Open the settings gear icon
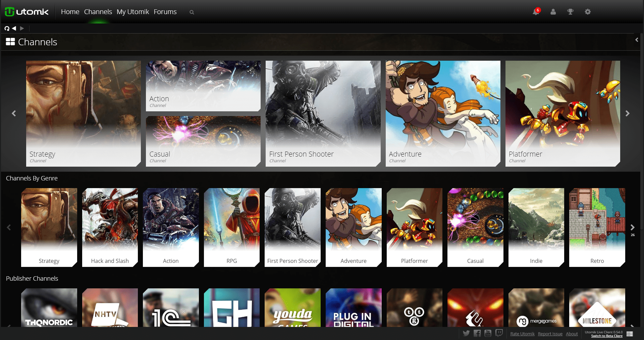Image resolution: width=644 pixels, height=340 pixels. [x=588, y=12]
